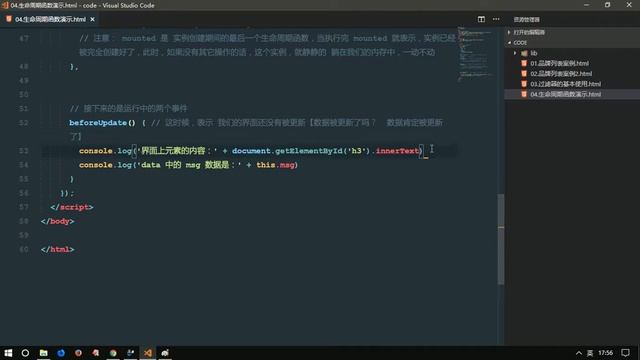The image size is (640, 360).
Task: Click the HTML icon beside 01.品牌列表案例.html
Action: click(x=524, y=63)
